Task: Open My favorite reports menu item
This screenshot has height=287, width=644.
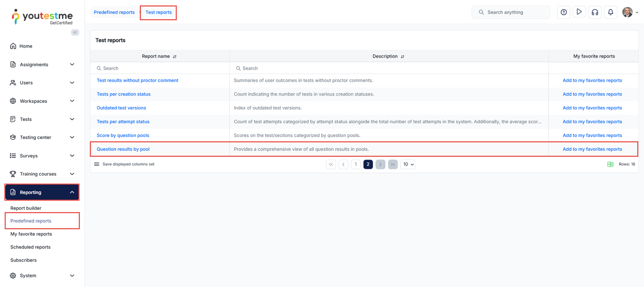Action: click(31, 234)
